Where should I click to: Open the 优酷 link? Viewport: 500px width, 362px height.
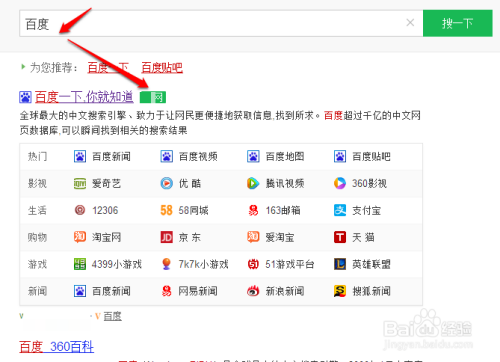[x=190, y=183]
